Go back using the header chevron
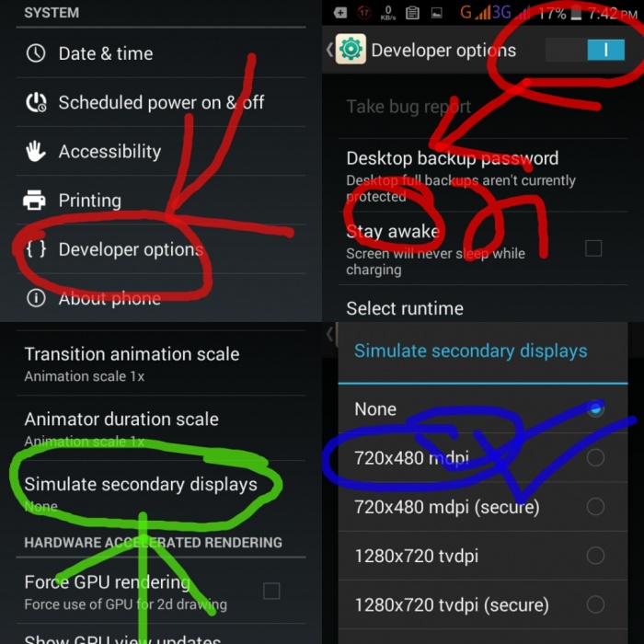 [329, 50]
